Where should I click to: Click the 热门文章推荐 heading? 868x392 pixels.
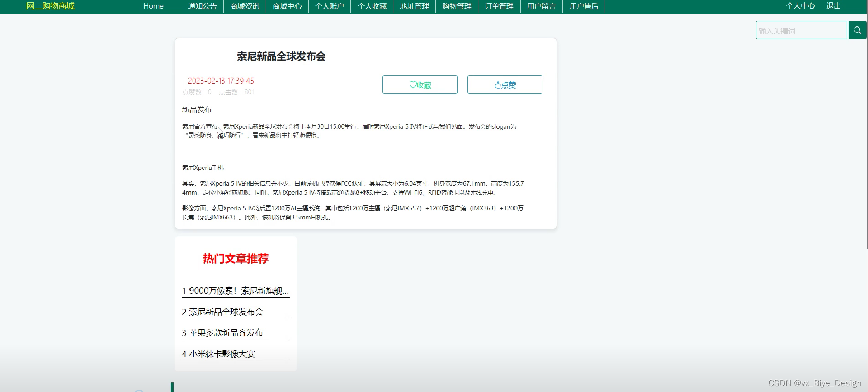(x=236, y=259)
